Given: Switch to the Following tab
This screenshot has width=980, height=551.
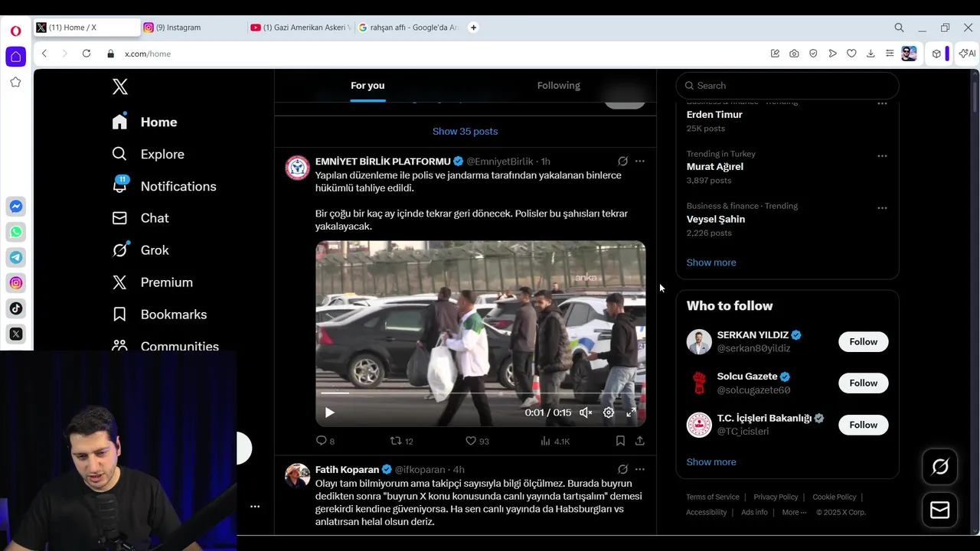Looking at the screenshot, I should 558,86.
